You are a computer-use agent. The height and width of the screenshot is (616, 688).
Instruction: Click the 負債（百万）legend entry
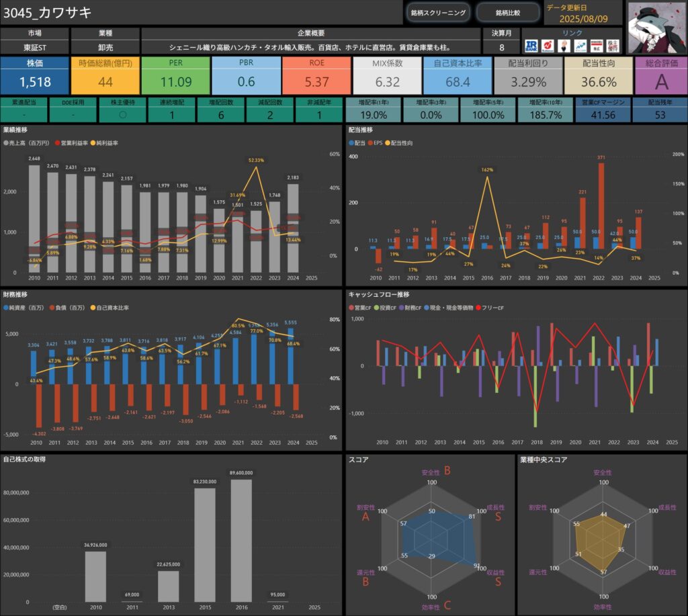67,308
